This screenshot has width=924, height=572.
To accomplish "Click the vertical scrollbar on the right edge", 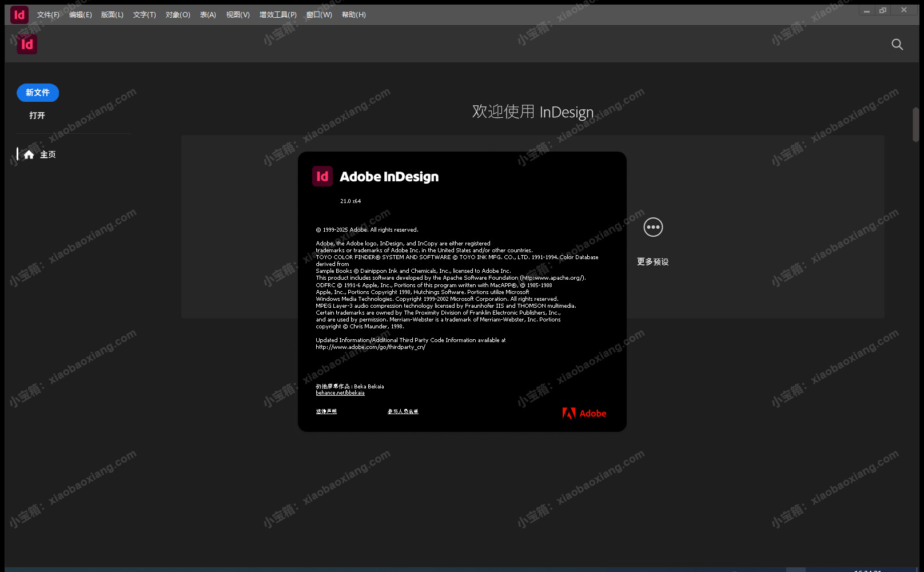I will tap(915, 125).
